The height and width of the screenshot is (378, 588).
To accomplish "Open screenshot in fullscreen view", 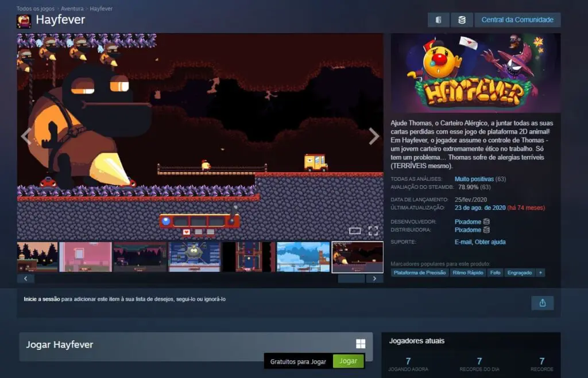I will [373, 231].
